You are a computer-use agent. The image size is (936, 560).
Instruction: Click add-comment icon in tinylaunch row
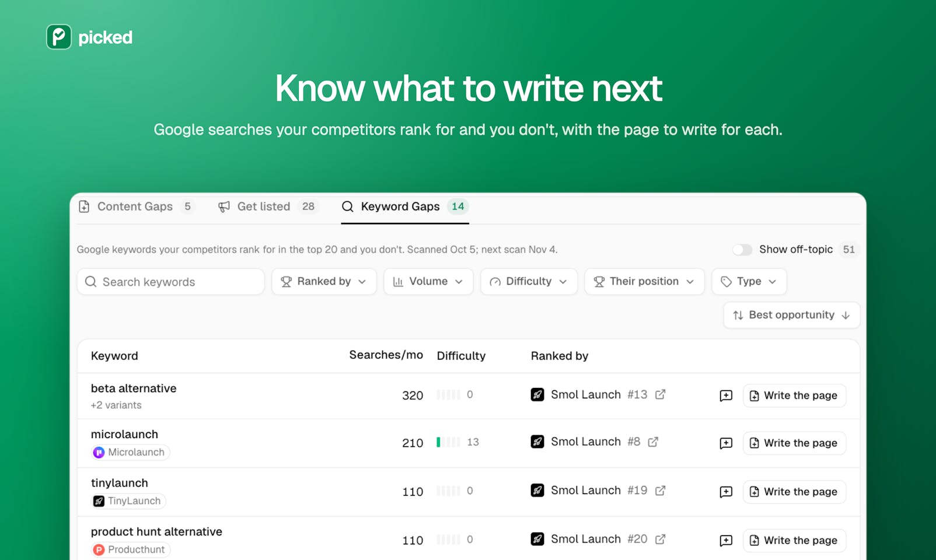point(726,492)
